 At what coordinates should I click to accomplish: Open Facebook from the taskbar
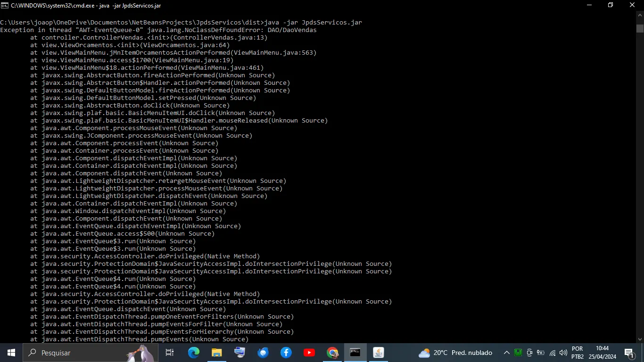[x=286, y=353]
